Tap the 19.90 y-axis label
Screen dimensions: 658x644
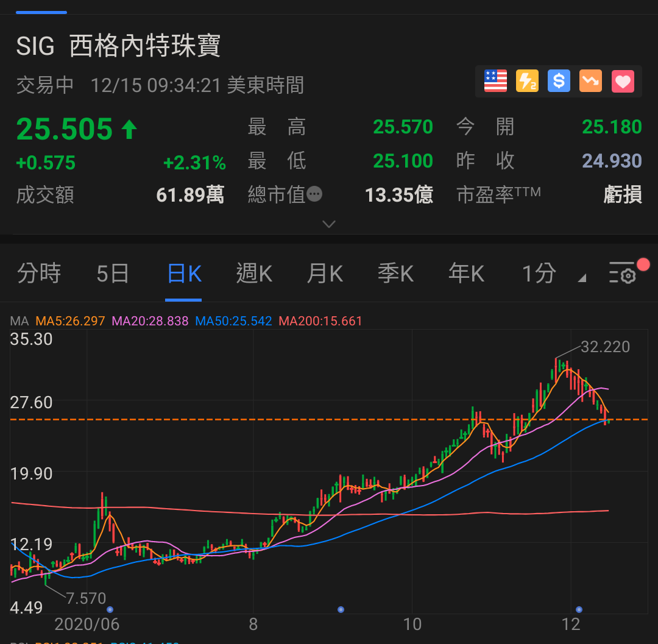31,473
